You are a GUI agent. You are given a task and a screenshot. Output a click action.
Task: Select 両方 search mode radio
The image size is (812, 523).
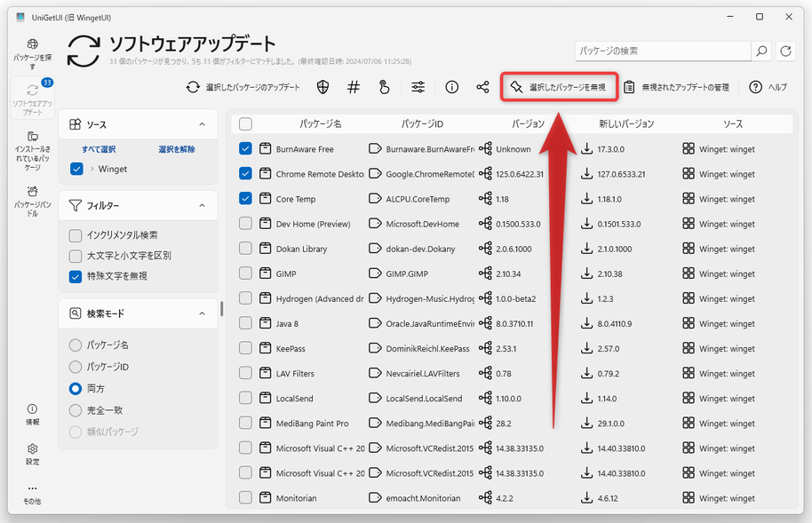pos(76,388)
